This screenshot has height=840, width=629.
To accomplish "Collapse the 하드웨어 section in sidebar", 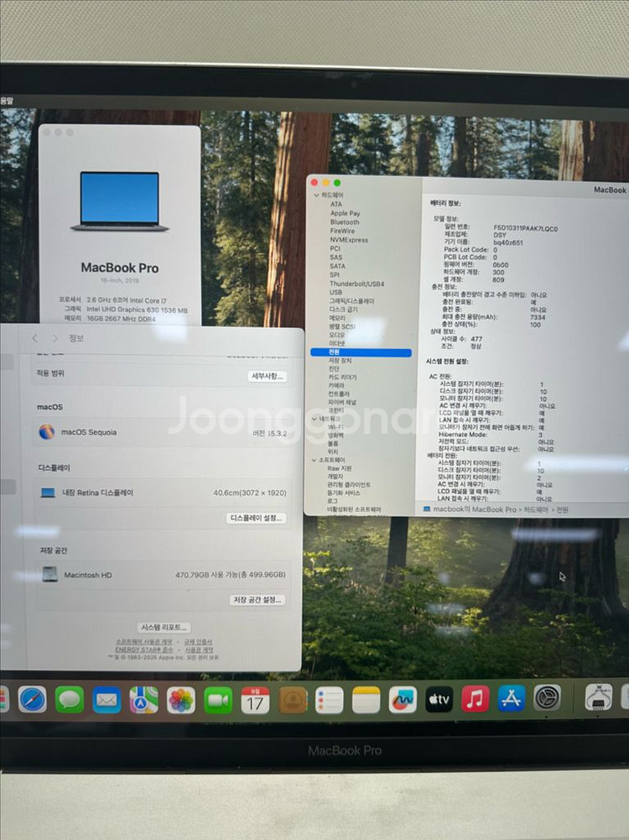I will [x=314, y=195].
